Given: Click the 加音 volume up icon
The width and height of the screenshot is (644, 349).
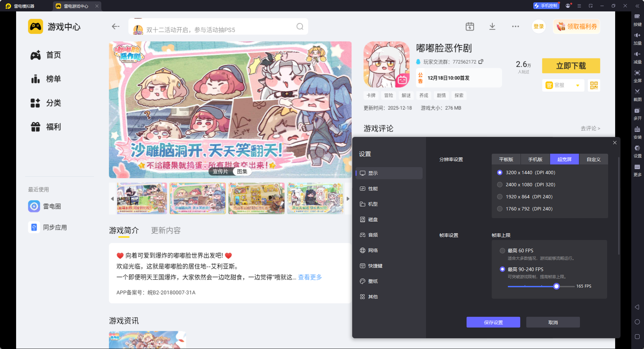Looking at the screenshot, I should click(637, 38).
